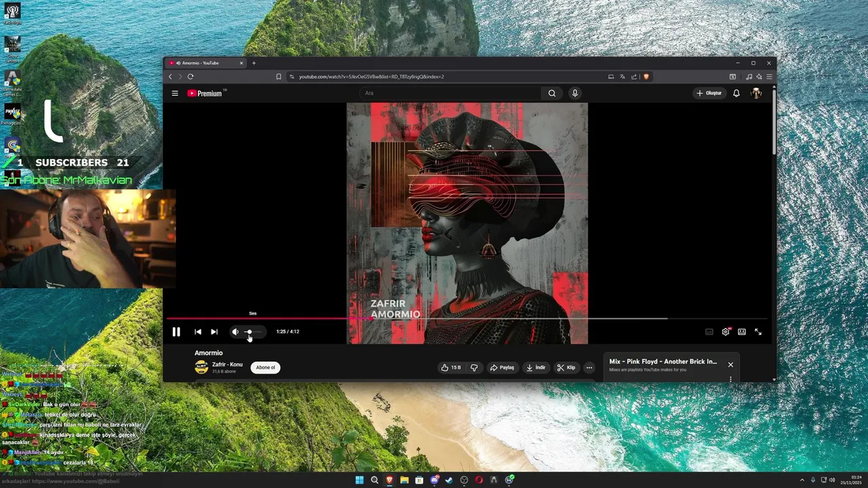Bookmark this page in the browser
This screenshot has width=868, height=488.
point(279,77)
